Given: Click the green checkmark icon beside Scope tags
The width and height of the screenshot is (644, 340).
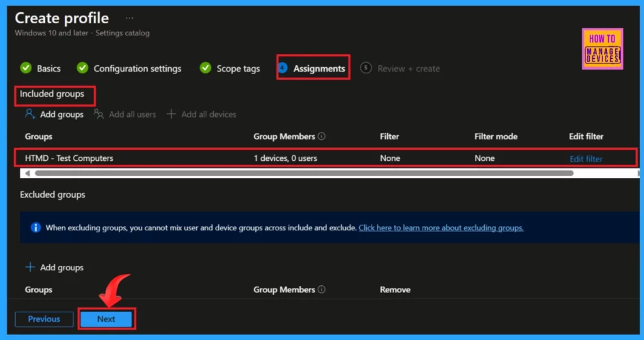Looking at the screenshot, I should (206, 68).
